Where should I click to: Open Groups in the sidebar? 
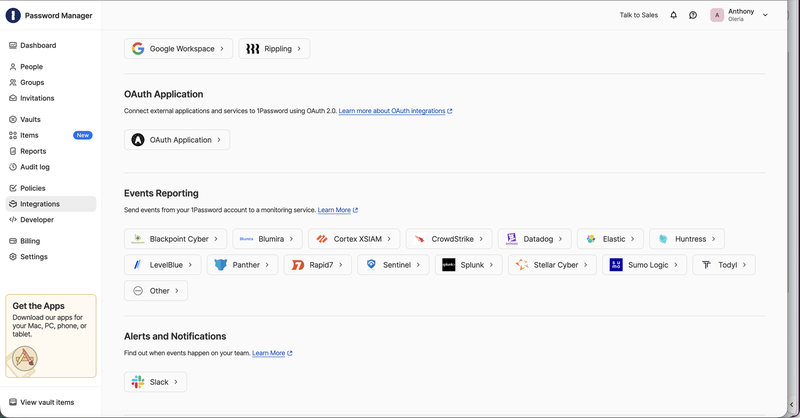[51, 83]
